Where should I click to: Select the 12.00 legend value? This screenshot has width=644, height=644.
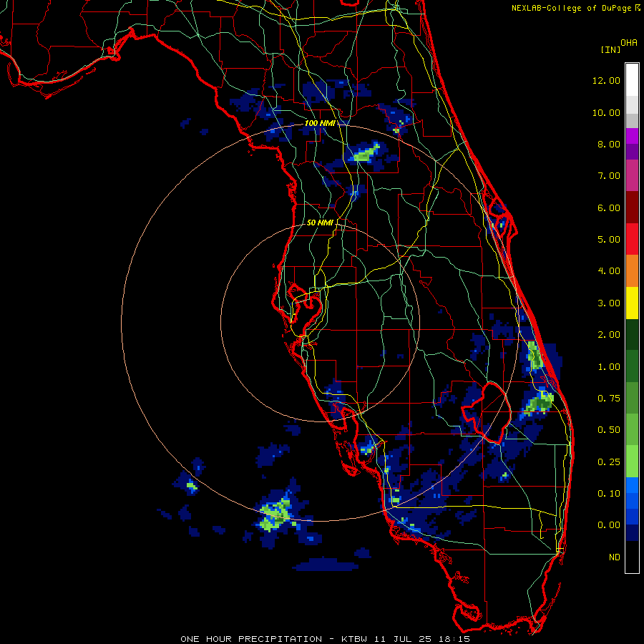tap(606, 80)
